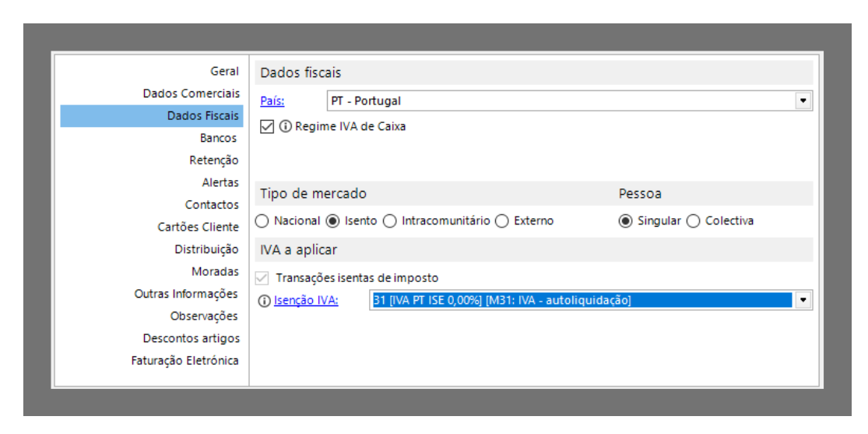
Task: Click the info icon beside Regime IVA de Caixa
Action: coord(286,126)
